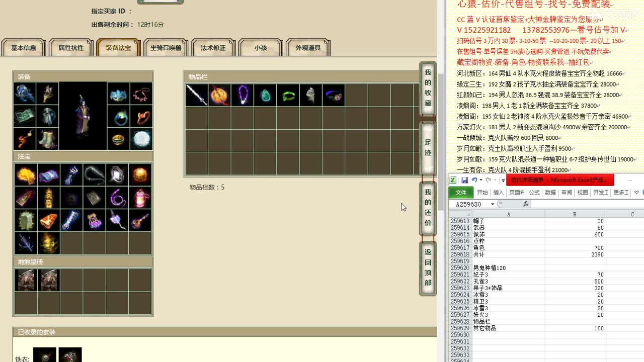
Task: Open the 法术修正 tab
Action: [213, 48]
